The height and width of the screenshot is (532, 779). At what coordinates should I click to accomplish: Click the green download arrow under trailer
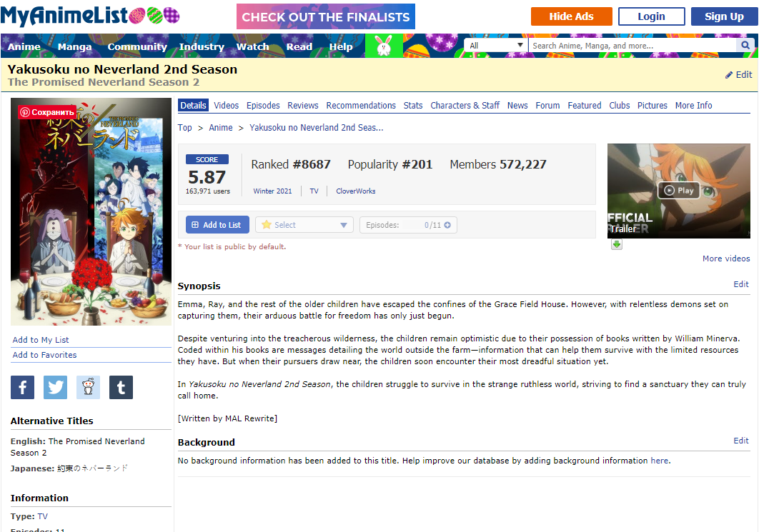point(617,244)
